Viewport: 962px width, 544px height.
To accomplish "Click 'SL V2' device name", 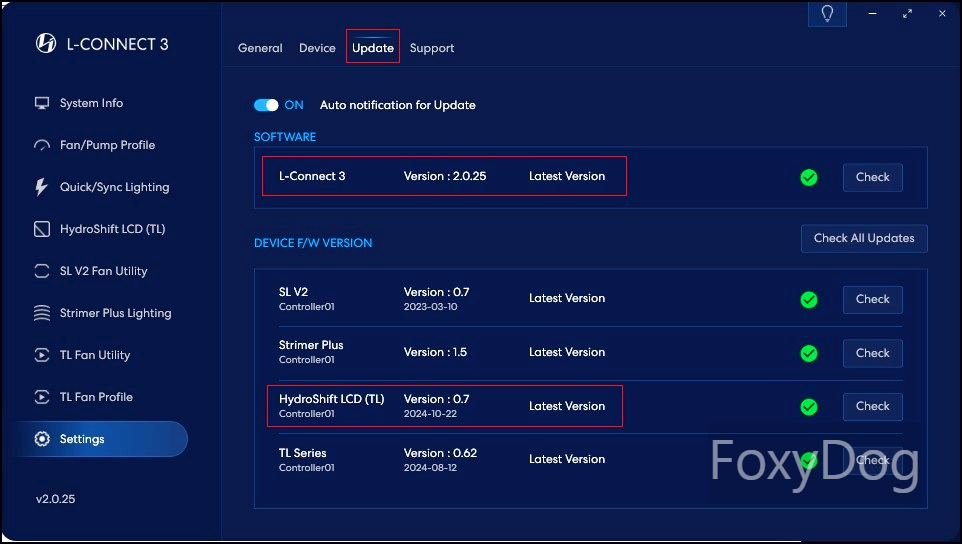I will [293, 292].
